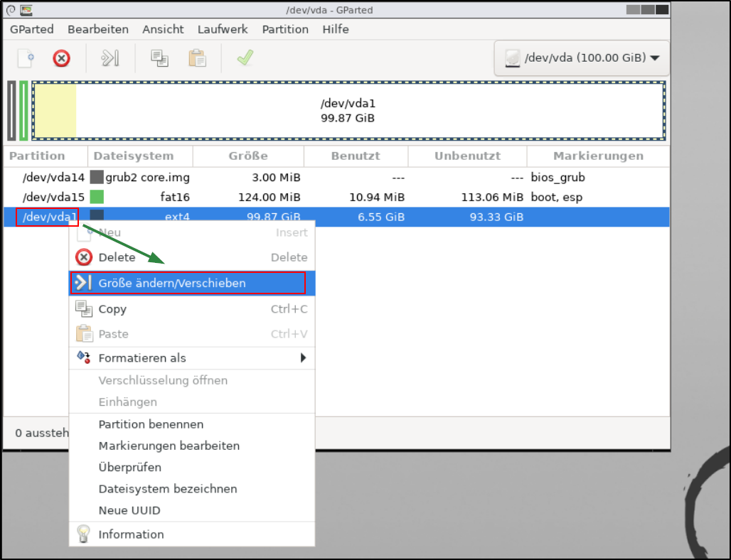
Task: Click the paste partition toolbar icon
Action: click(197, 58)
